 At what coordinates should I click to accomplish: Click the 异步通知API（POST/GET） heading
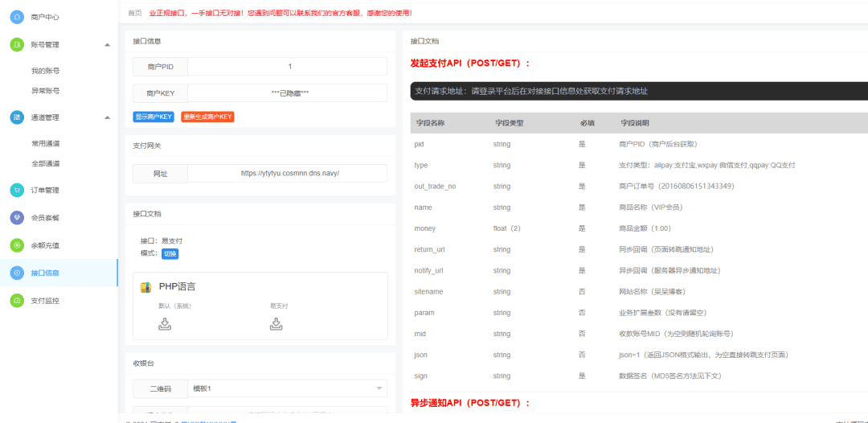point(470,403)
